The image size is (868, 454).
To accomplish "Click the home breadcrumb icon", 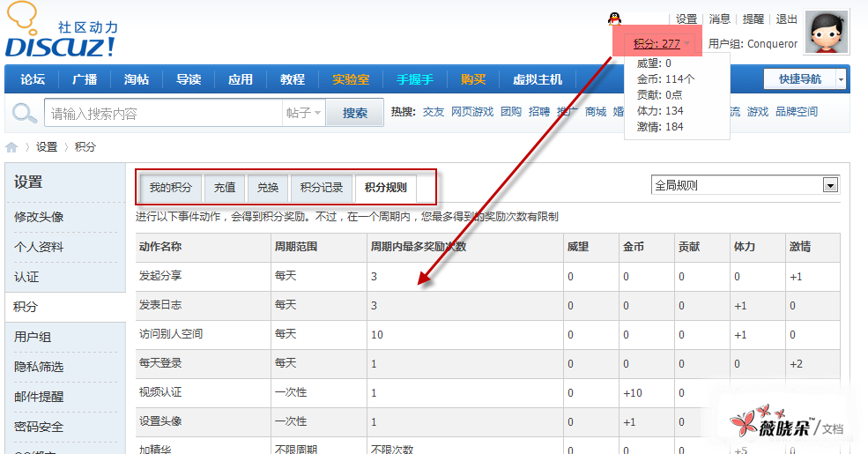I will (11, 147).
